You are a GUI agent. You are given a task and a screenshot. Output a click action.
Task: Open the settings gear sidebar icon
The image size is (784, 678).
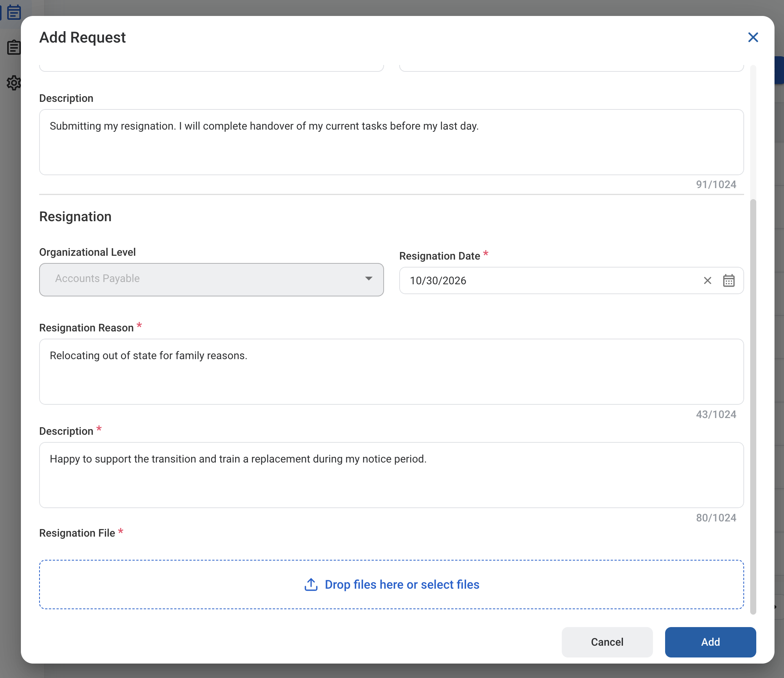point(14,82)
